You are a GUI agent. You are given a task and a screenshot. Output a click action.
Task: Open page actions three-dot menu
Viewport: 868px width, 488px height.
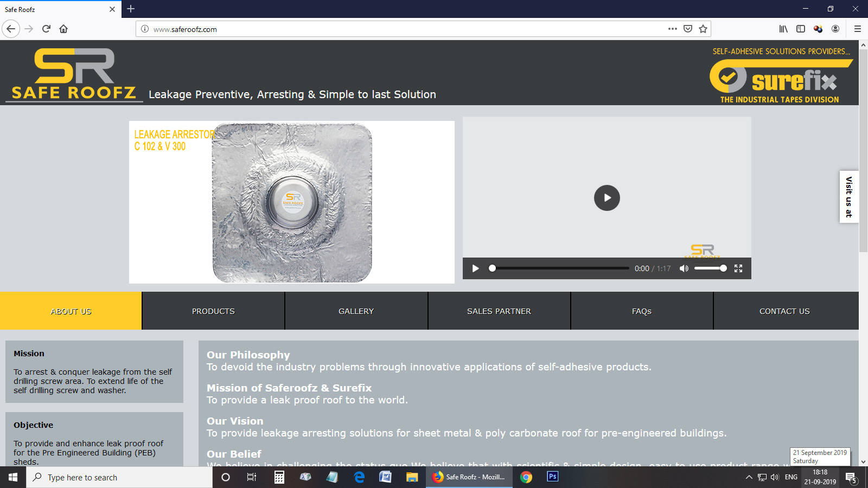coord(673,29)
